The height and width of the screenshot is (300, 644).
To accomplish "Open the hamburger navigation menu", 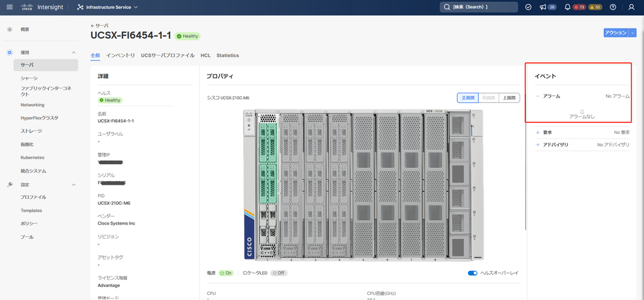I will pyautogui.click(x=10, y=7).
